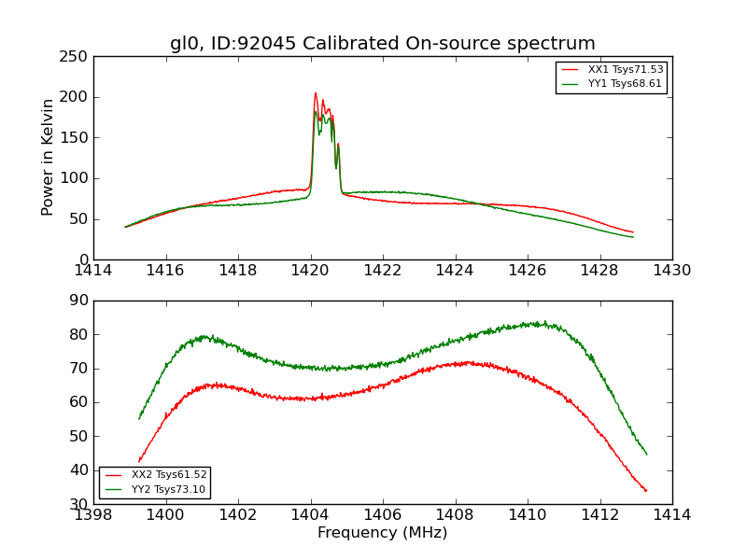Click the top plot y-axis tick label 150
Viewport: 747px width, 560px height.
74,138
